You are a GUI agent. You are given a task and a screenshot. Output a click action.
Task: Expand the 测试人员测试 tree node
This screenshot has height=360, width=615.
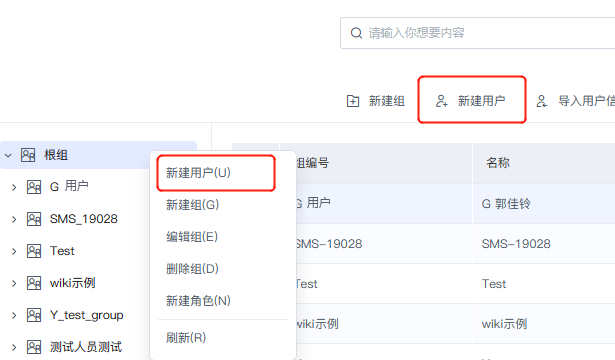(14, 347)
